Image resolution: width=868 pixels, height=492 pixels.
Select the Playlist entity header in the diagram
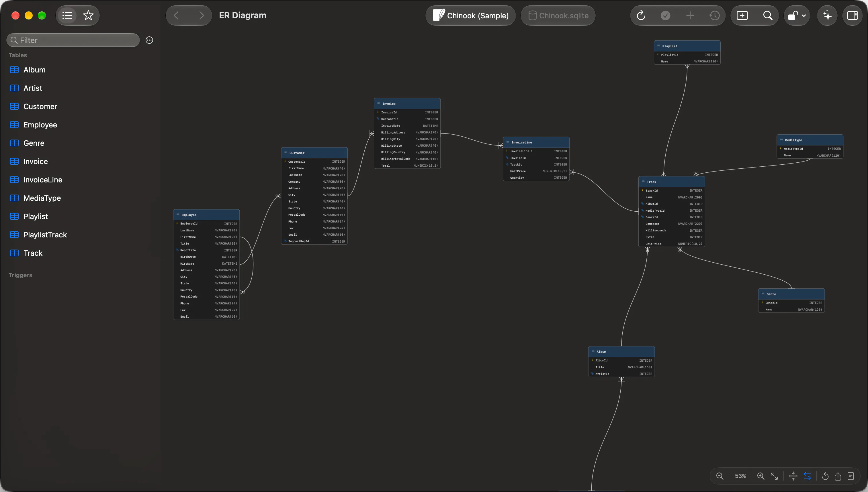pyautogui.click(x=687, y=46)
